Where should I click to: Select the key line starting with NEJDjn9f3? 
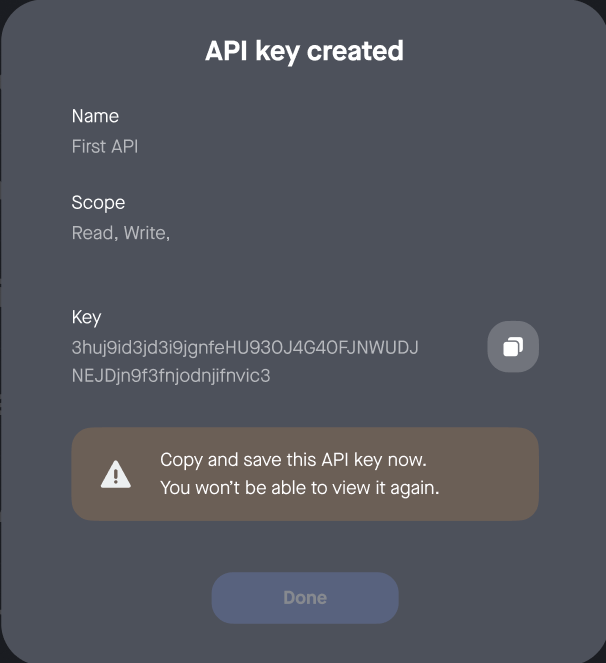coord(171,376)
